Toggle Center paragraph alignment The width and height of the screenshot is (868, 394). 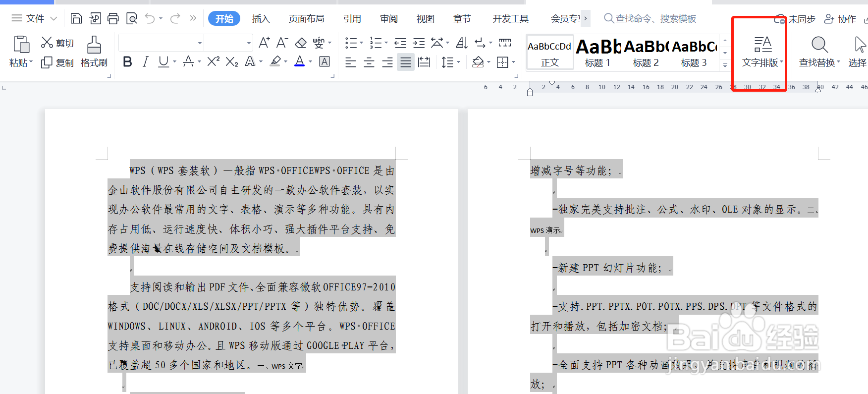tap(369, 62)
